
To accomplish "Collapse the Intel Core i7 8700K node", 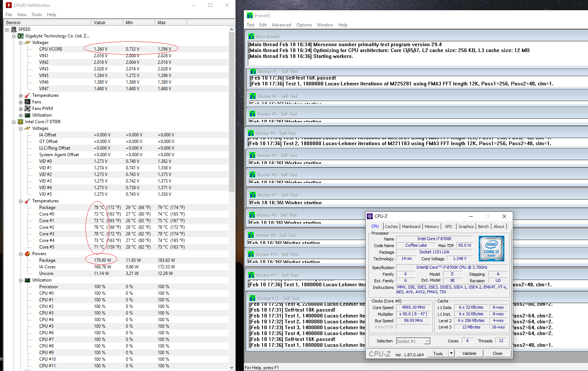I will point(14,122).
